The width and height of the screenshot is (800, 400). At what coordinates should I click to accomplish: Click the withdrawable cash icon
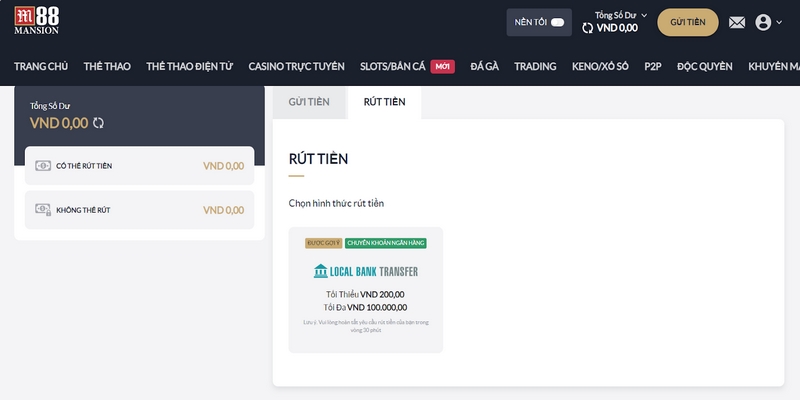pos(42,166)
